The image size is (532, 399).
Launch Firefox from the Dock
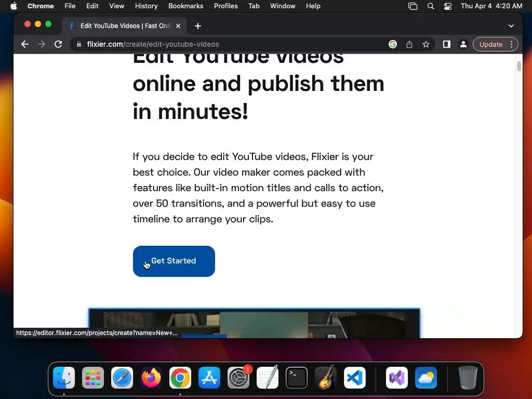[151, 378]
